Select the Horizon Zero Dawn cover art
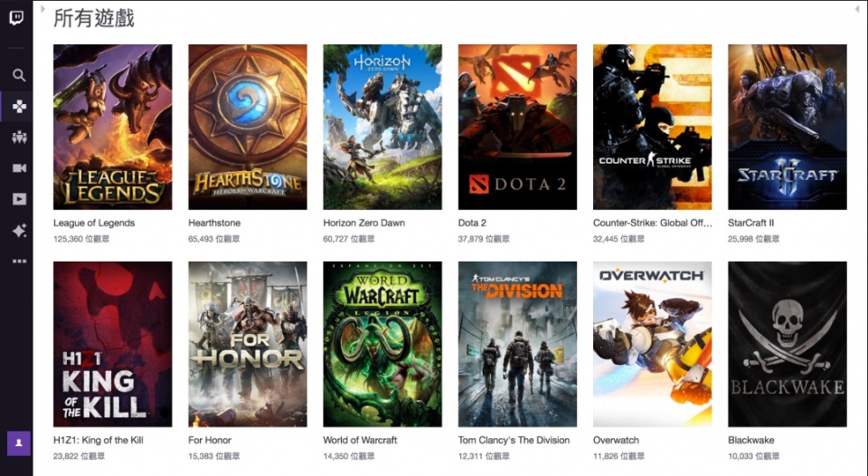The height and width of the screenshot is (476, 868). coord(382,127)
